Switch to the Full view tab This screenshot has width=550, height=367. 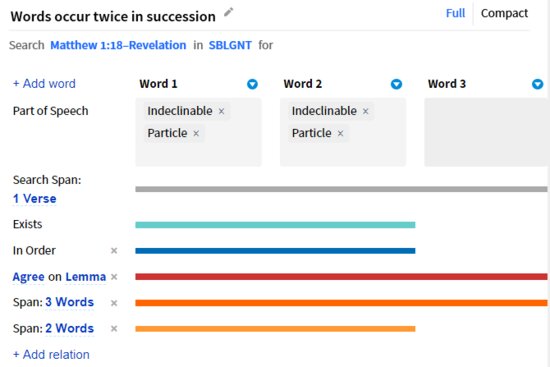click(455, 13)
